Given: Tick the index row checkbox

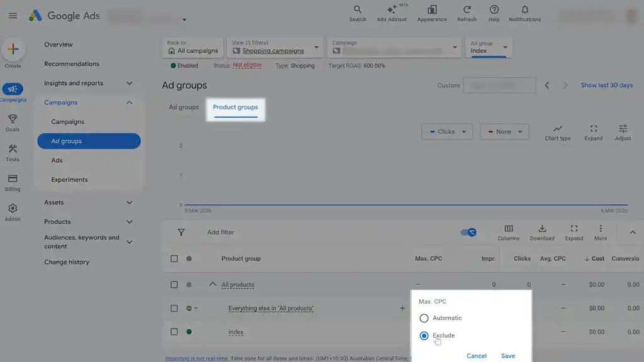Looking at the screenshot, I should coord(174,332).
